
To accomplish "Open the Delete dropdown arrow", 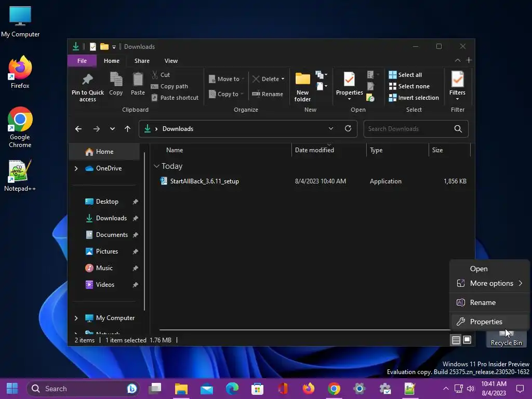I will pos(283,79).
